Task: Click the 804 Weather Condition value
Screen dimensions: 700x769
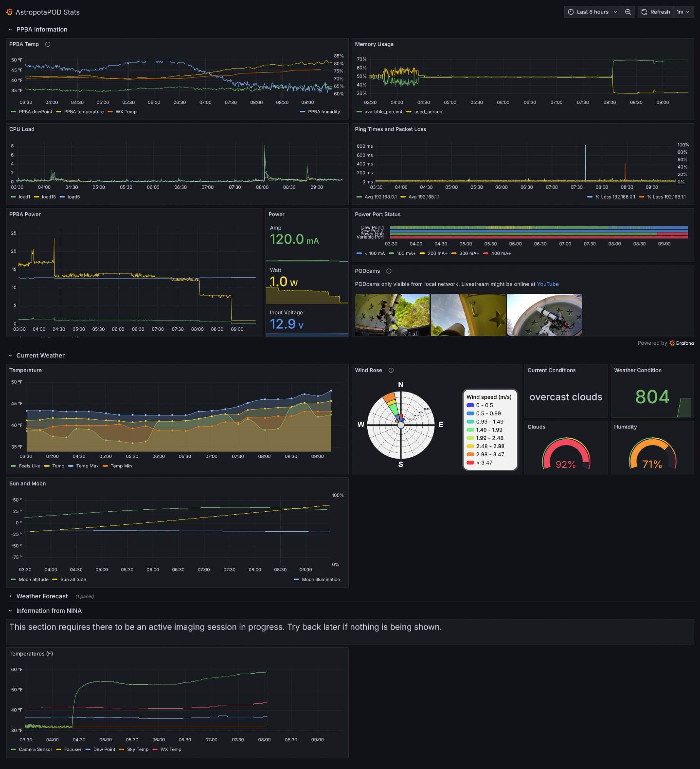Action: 652,397
